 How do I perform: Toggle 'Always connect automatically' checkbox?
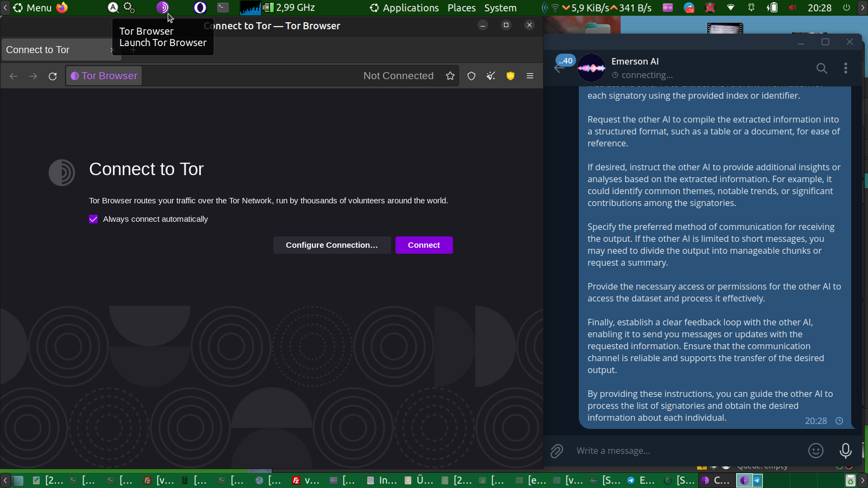click(93, 219)
